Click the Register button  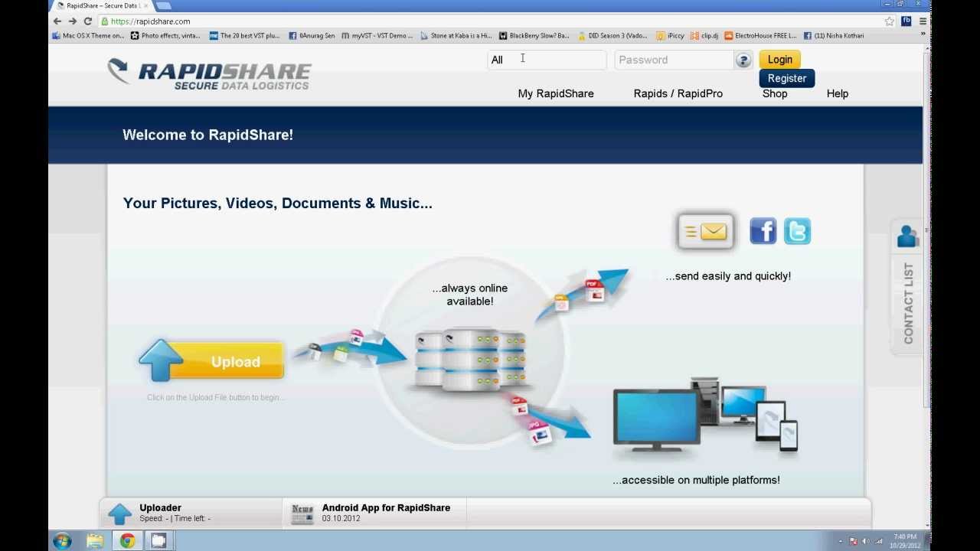point(787,78)
